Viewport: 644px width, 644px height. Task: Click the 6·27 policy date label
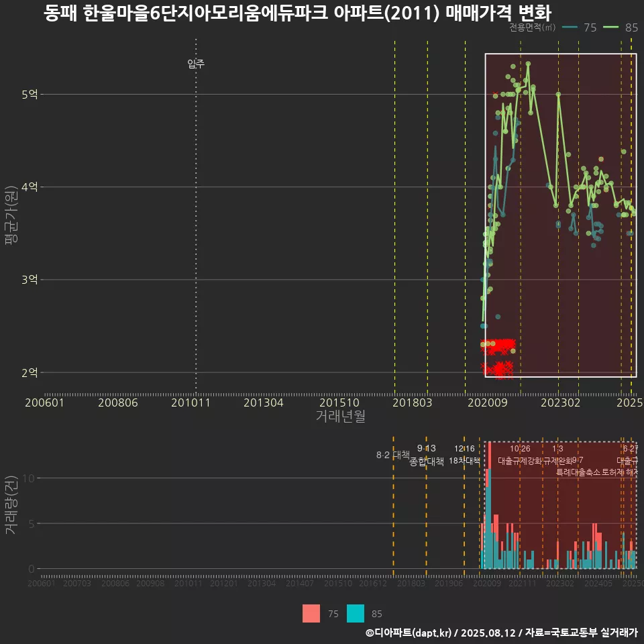point(631,449)
